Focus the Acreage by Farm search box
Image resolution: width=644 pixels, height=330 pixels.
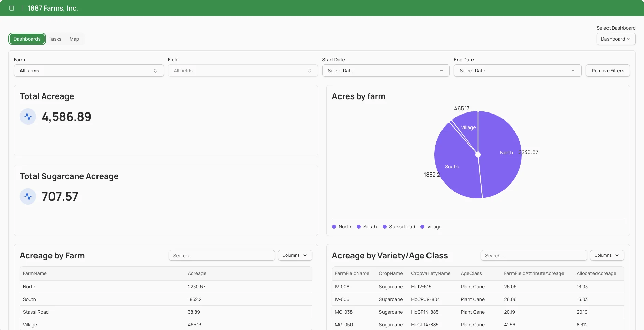222,255
